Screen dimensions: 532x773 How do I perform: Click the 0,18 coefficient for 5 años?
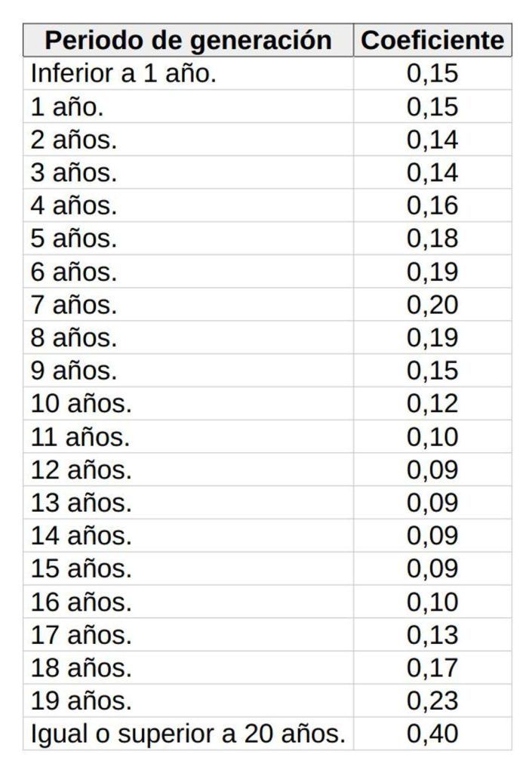432,238
